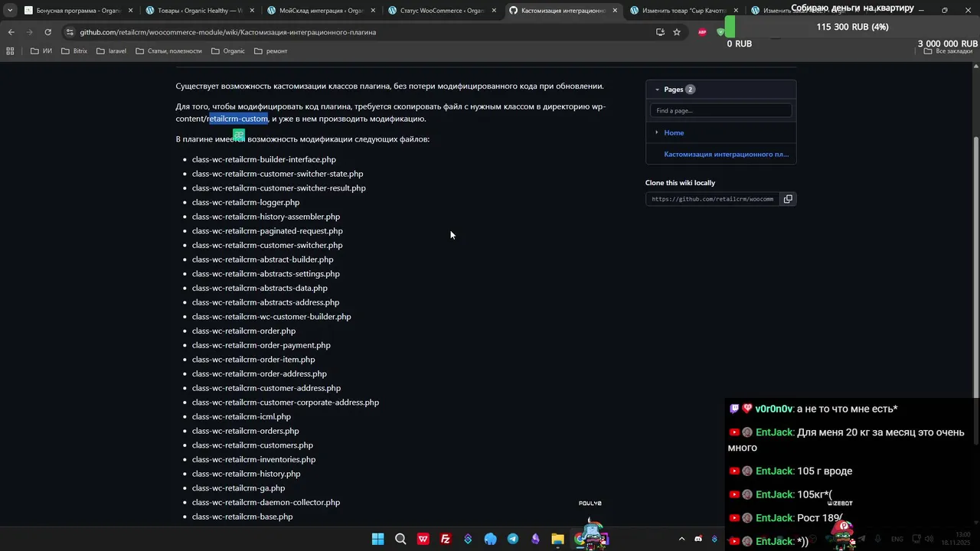Collapse the Pages section in sidebar

657,90
